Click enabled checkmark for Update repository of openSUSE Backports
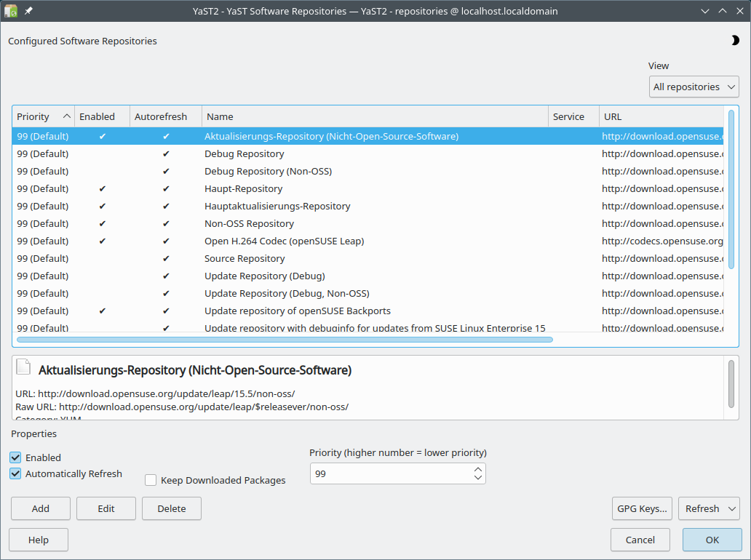Viewport: 751px width, 560px height. (x=102, y=311)
